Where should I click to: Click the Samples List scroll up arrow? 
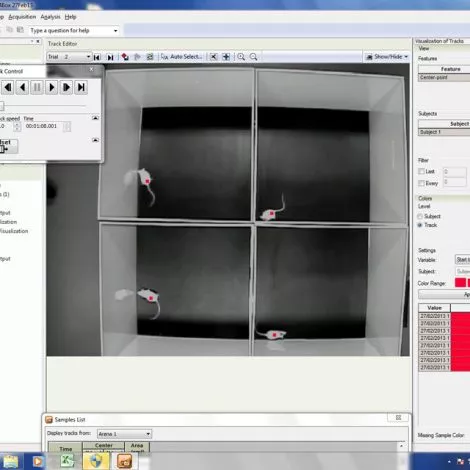401,446
